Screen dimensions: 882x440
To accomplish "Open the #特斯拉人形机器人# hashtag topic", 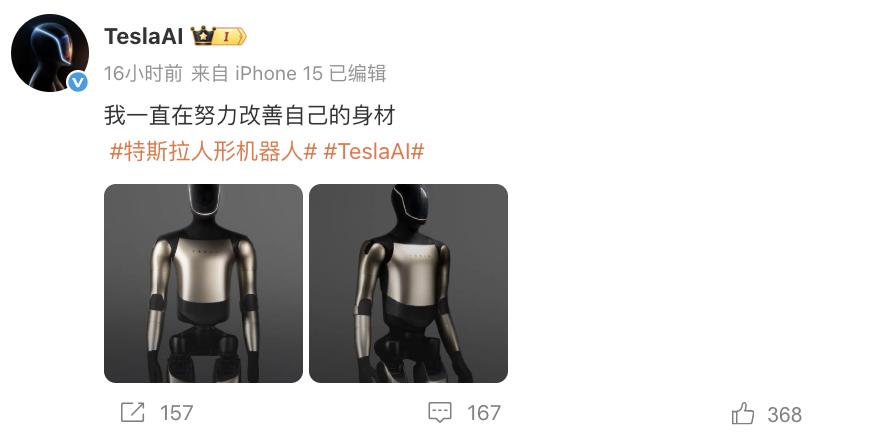I will [x=214, y=152].
